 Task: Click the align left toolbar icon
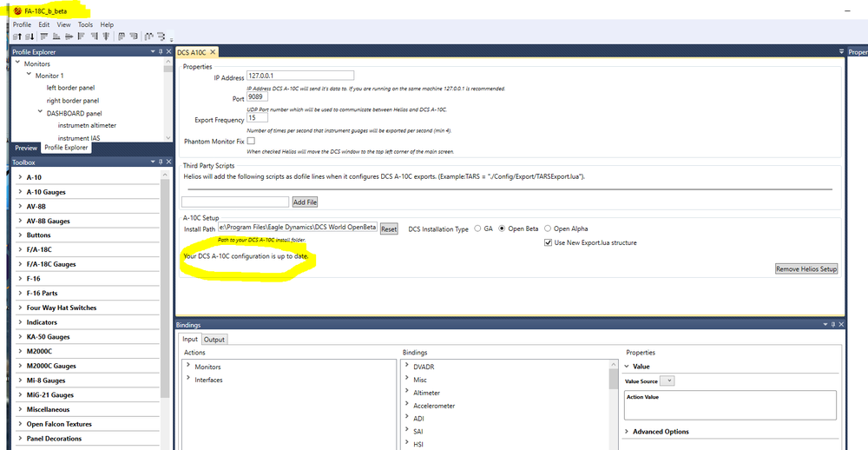tap(82, 36)
